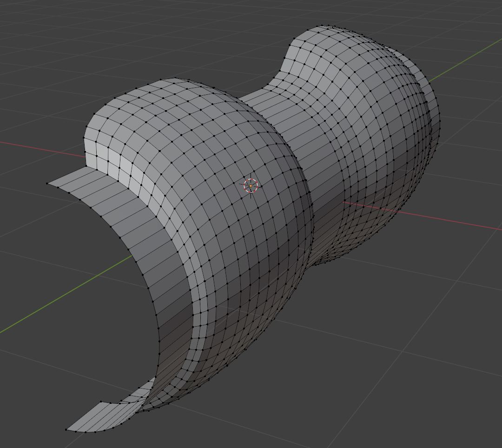Select the leftmost tip vertex of the mesh

47,184
